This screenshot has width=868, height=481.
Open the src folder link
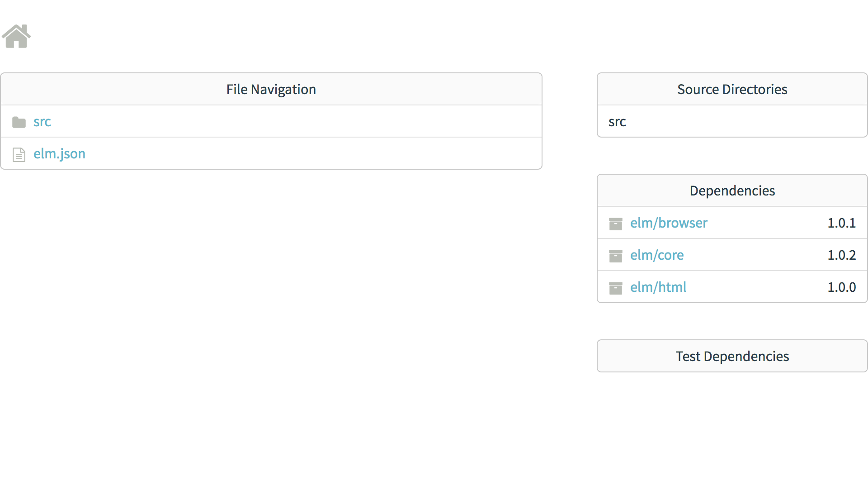tap(42, 122)
